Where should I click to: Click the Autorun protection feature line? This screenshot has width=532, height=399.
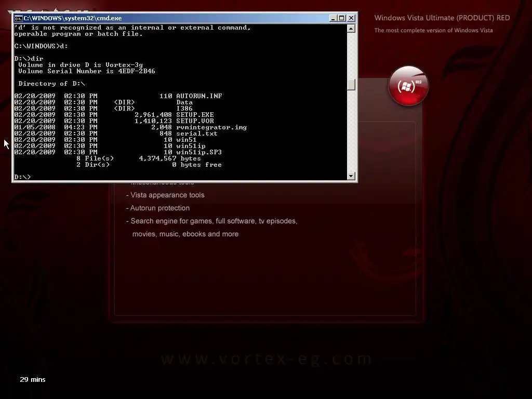click(158, 208)
